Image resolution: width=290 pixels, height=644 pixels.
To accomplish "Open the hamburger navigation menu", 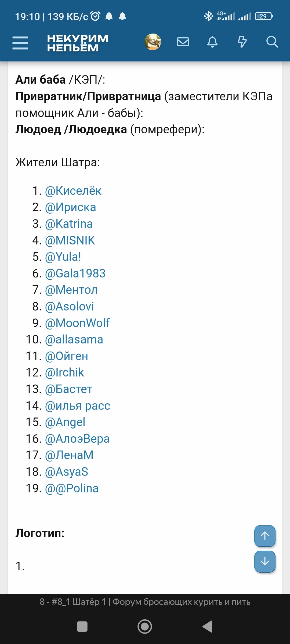I will 20,43.
